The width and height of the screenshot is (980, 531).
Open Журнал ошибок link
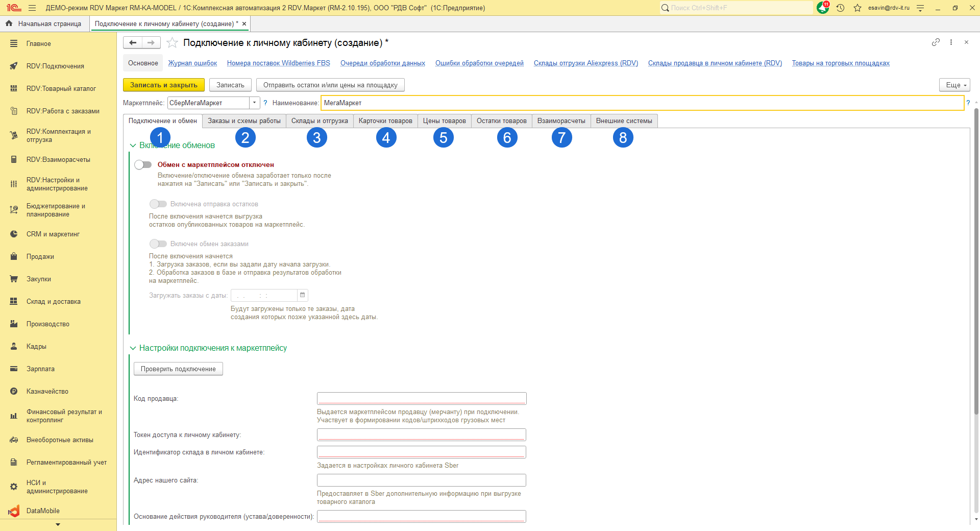click(192, 63)
